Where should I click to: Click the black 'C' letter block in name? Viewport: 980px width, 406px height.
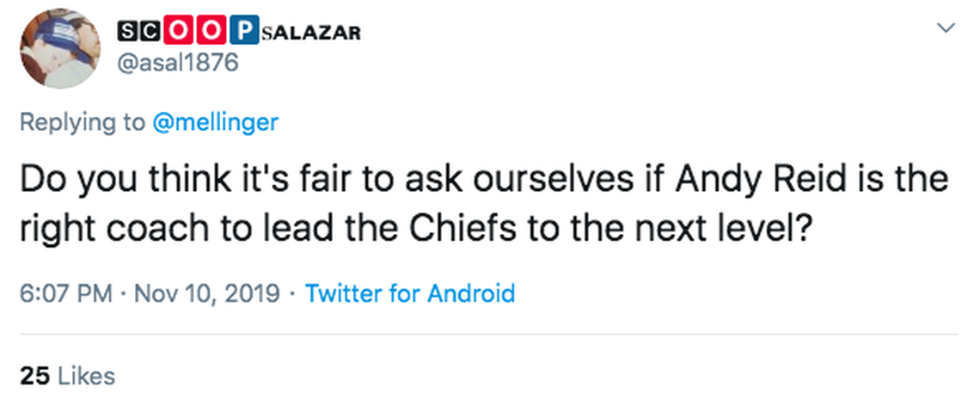pos(147,31)
